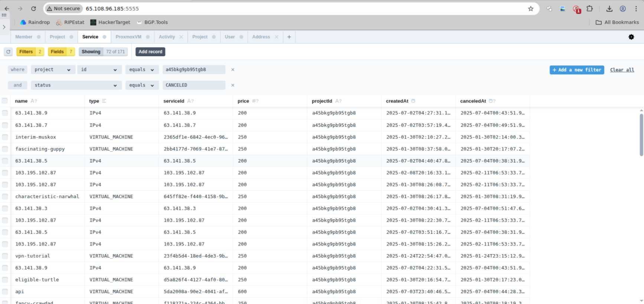
Task: Switch to the Member tab
Action: (x=24, y=37)
